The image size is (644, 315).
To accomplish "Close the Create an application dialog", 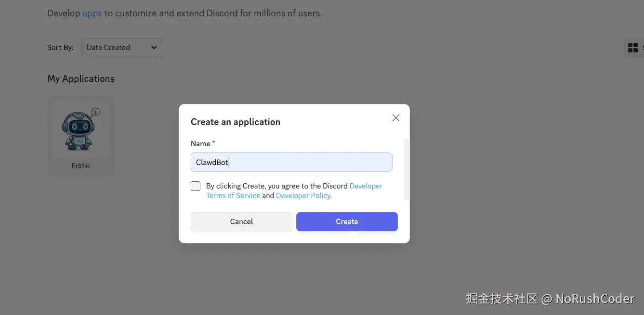I will tap(395, 117).
